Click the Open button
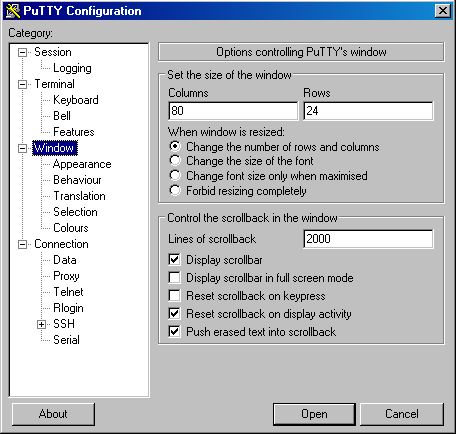 314,414
